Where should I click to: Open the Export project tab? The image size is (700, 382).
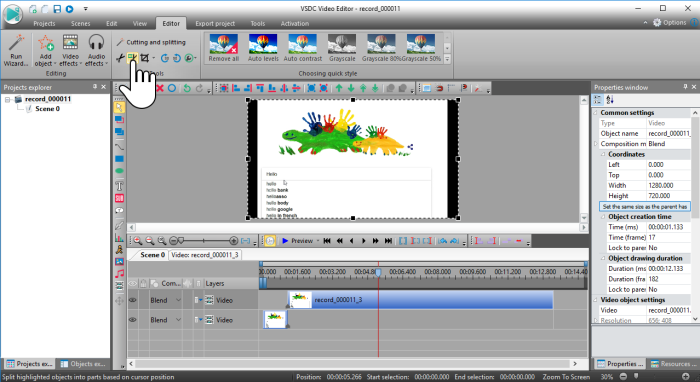point(215,23)
